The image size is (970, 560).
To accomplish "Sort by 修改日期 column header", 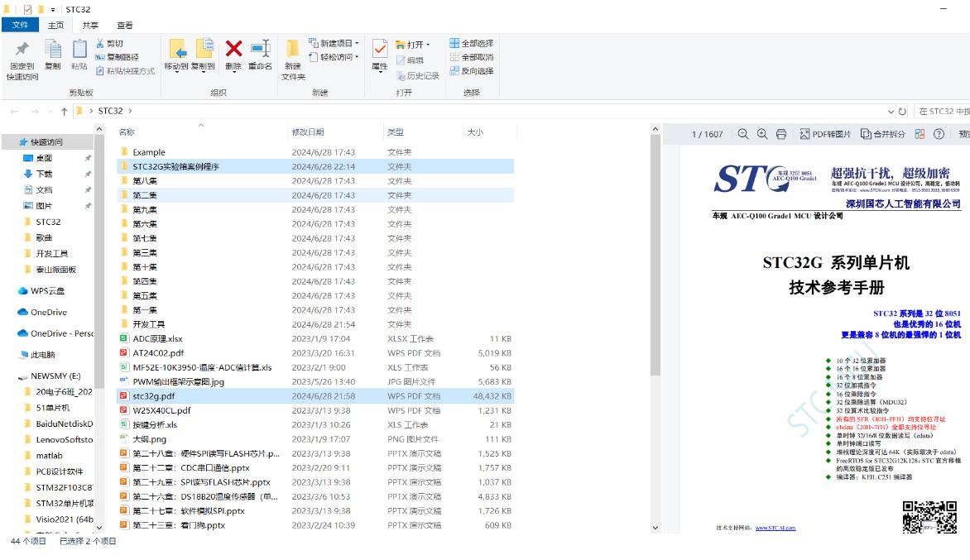I will 308,132.
